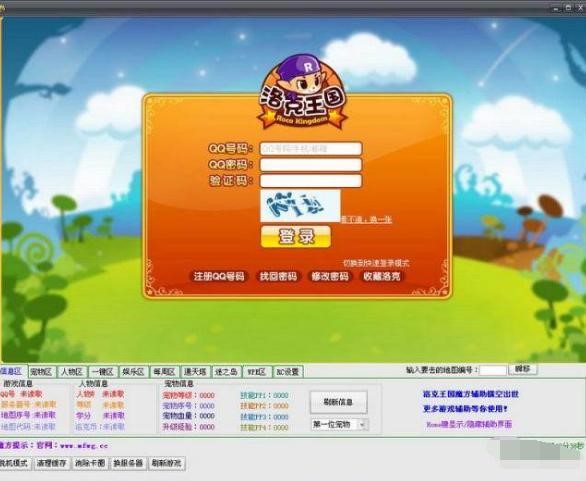Click the 升级经验 value text
The height and width of the screenshot is (481, 586).
click(207, 427)
